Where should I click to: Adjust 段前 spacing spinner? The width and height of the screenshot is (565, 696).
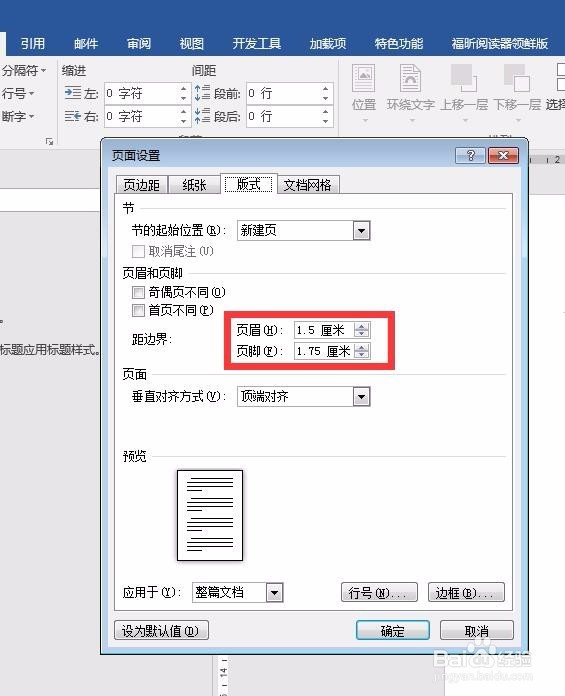click(326, 93)
